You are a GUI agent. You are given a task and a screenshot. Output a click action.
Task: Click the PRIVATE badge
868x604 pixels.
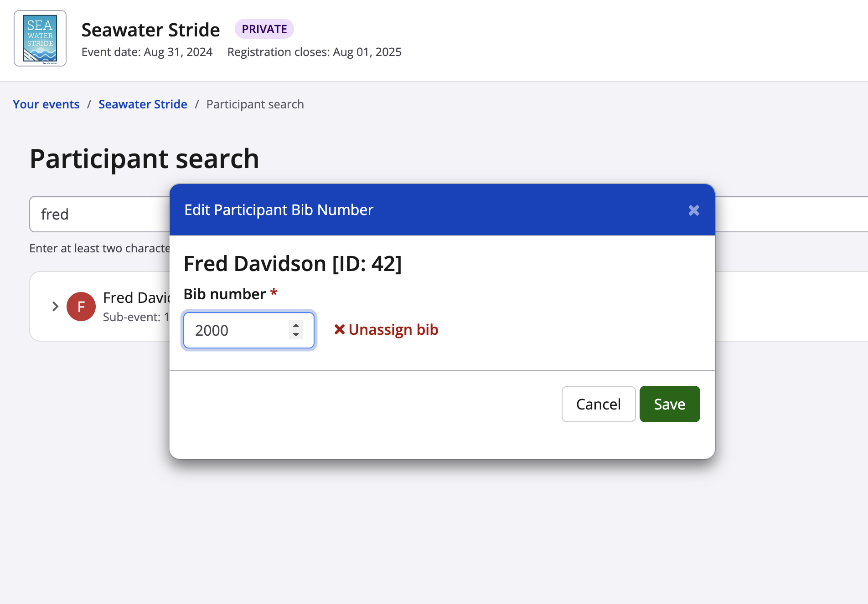(264, 28)
